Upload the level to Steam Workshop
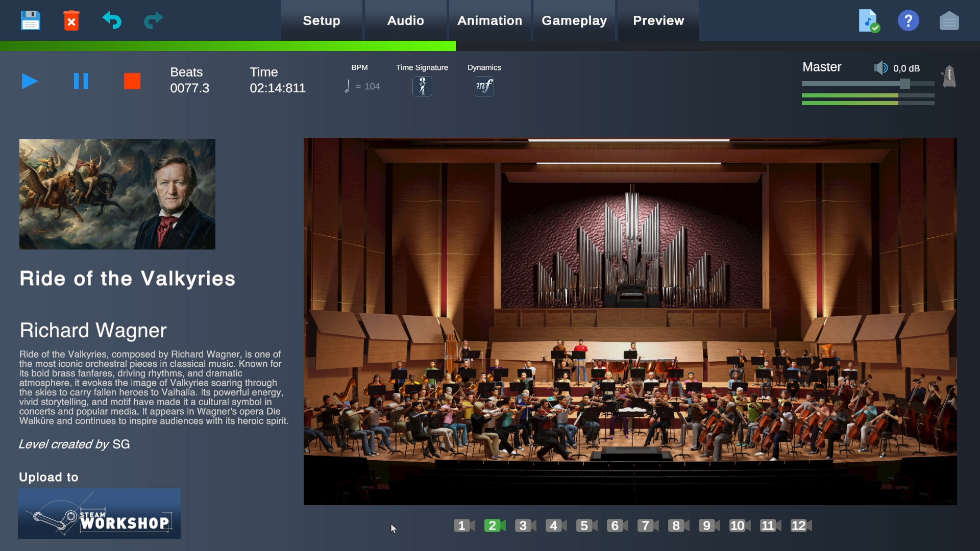 pyautogui.click(x=99, y=513)
